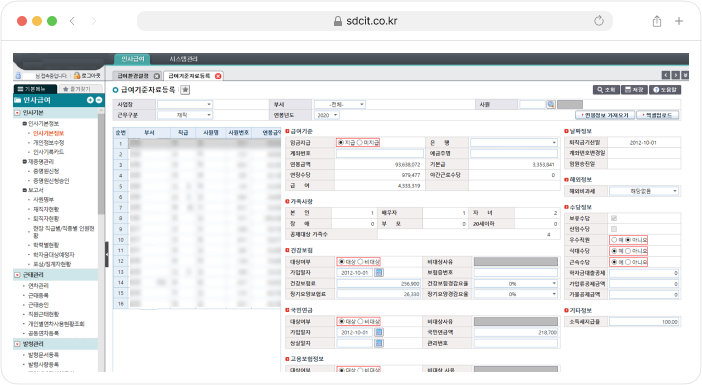Click the 저장 save button
Screen dimensions: 702x385
coord(634,90)
